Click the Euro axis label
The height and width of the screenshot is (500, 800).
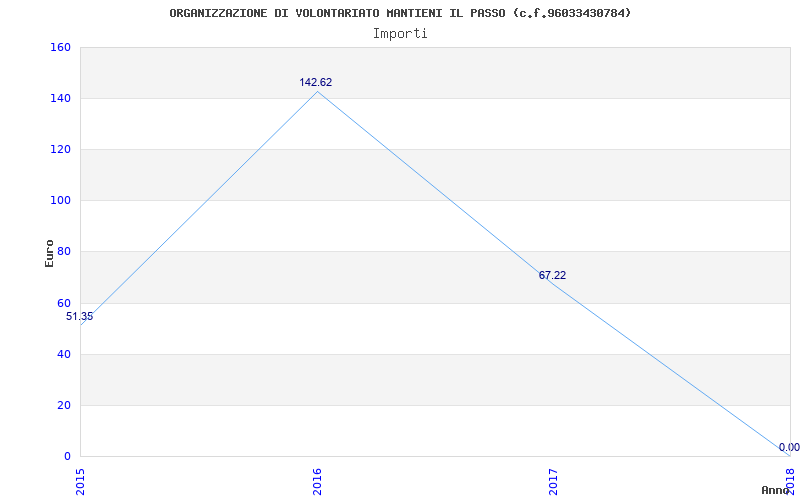pyautogui.click(x=49, y=253)
